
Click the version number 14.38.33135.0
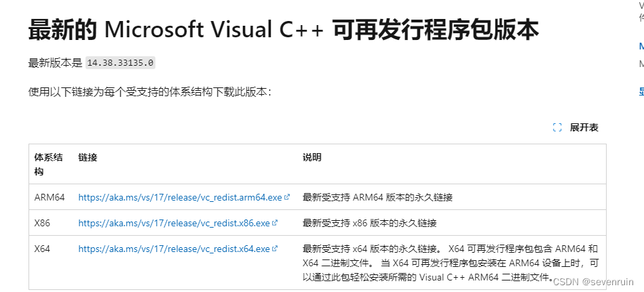pyautogui.click(x=121, y=63)
